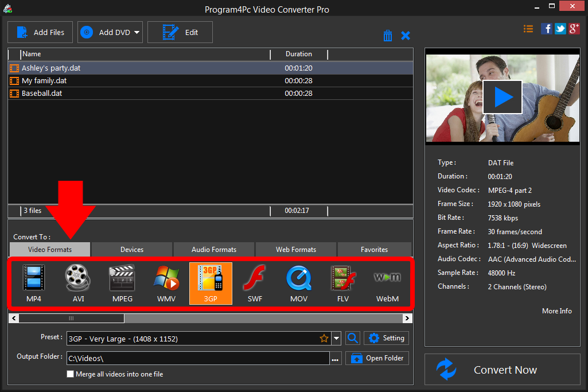This screenshot has width=588, height=392.
Task: Click the preset search magnifier icon
Action: pos(353,339)
